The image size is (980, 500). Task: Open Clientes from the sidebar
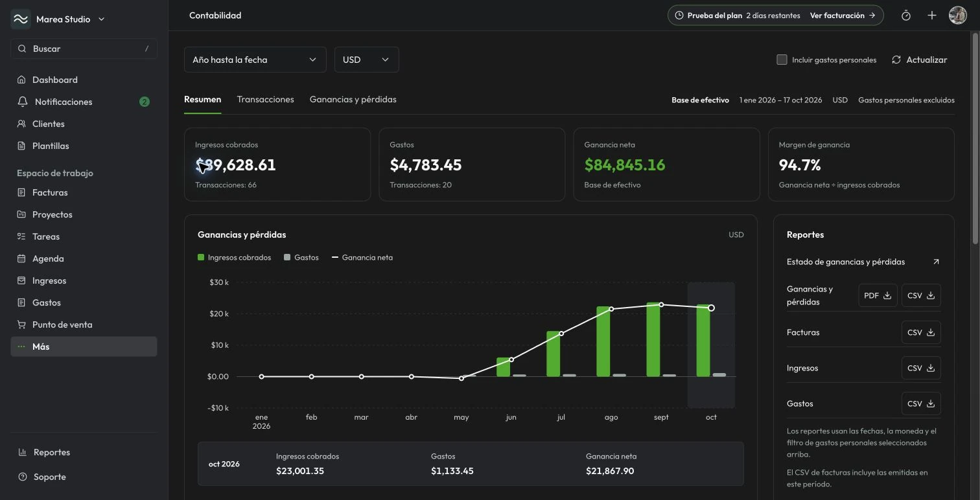point(84,124)
